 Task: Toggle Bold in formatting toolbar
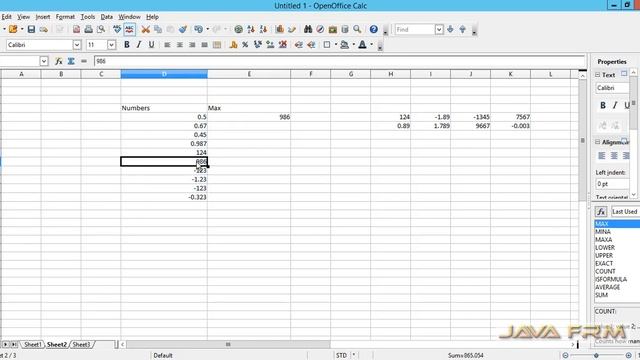(127, 45)
